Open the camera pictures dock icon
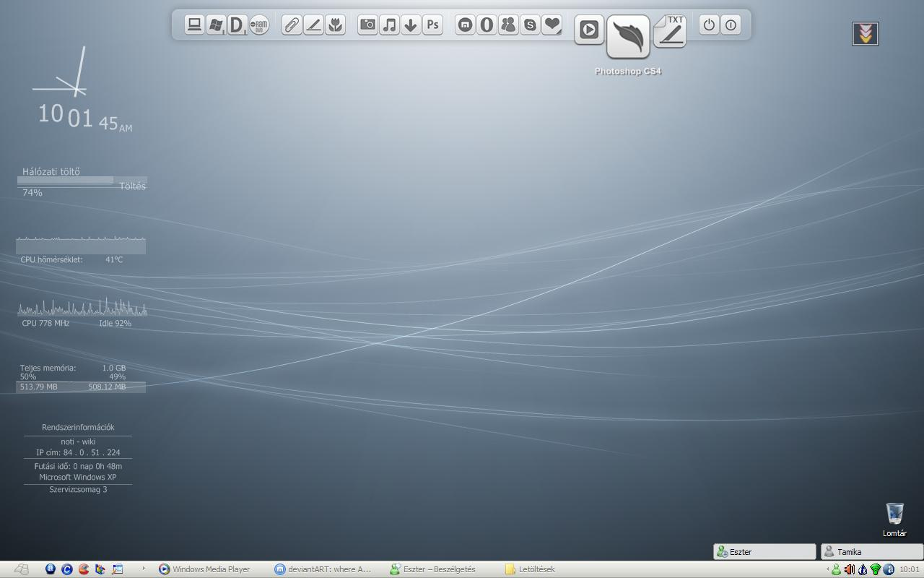Image resolution: width=924 pixels, height=578 pixels. [367, 25]
